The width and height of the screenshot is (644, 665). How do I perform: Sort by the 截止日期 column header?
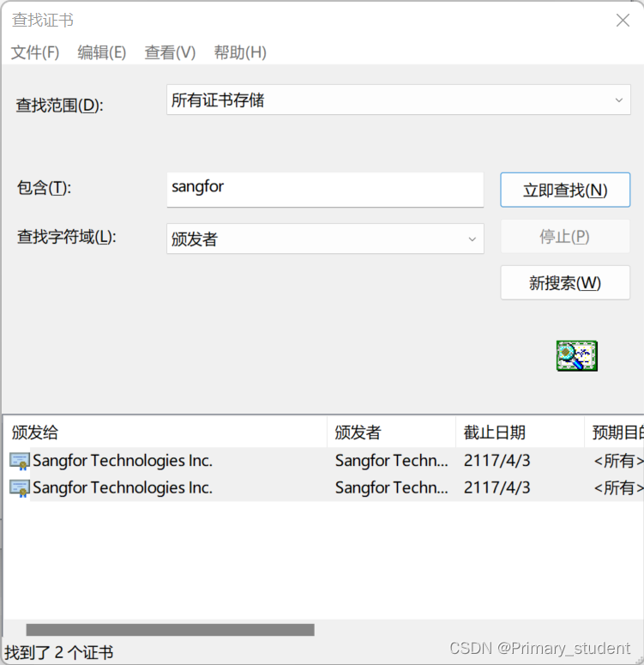pos(521,432)
